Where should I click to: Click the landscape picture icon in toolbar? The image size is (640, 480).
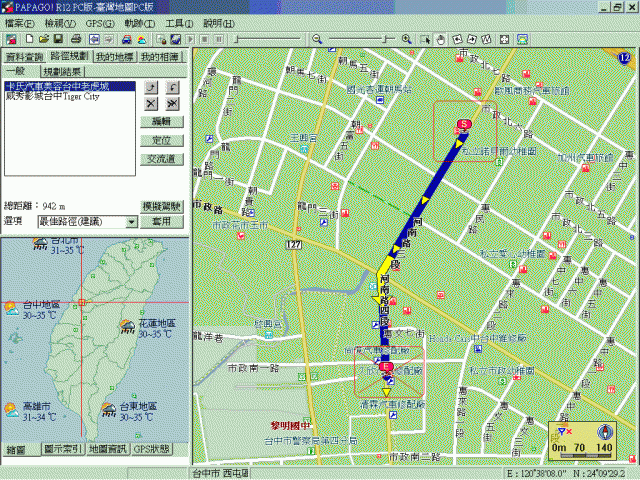523,39
